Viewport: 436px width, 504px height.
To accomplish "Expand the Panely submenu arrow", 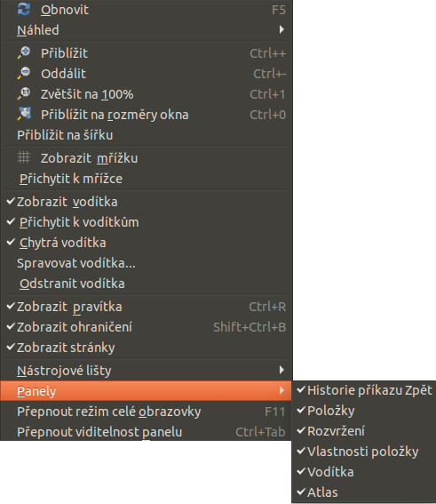I will pos(281,390).
